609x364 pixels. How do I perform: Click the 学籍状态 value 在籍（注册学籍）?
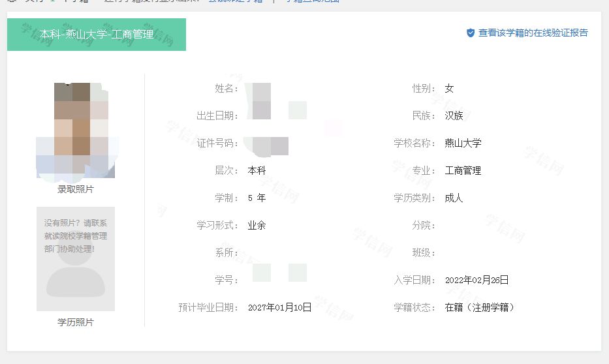480,307
